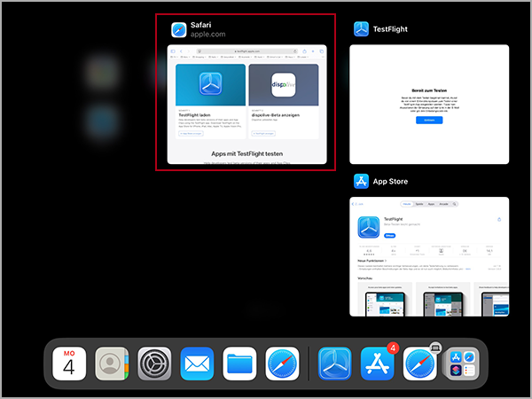This screenshot has width=532, height=399.
Task: Tap the TestFlight app logo in App Store card
Action: (x=369, y=227)
